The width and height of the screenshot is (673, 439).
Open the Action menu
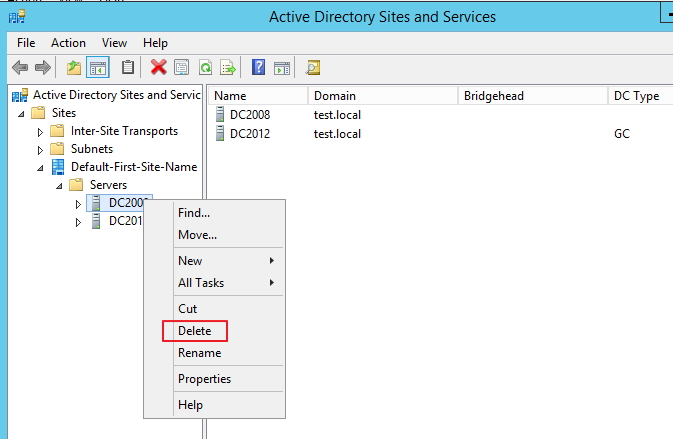tap(68, 43)
